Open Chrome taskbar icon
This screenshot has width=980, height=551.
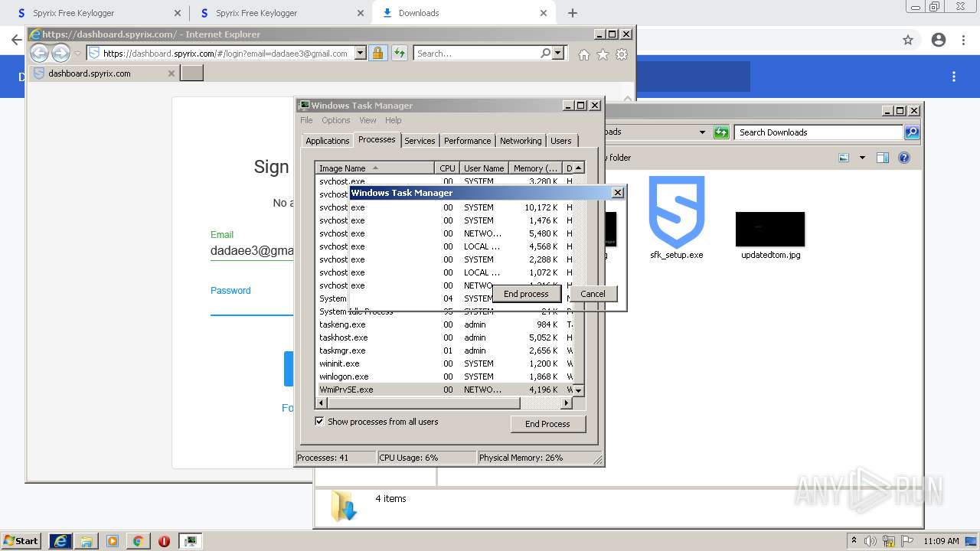pyautogui.click(x=138, y=541)
